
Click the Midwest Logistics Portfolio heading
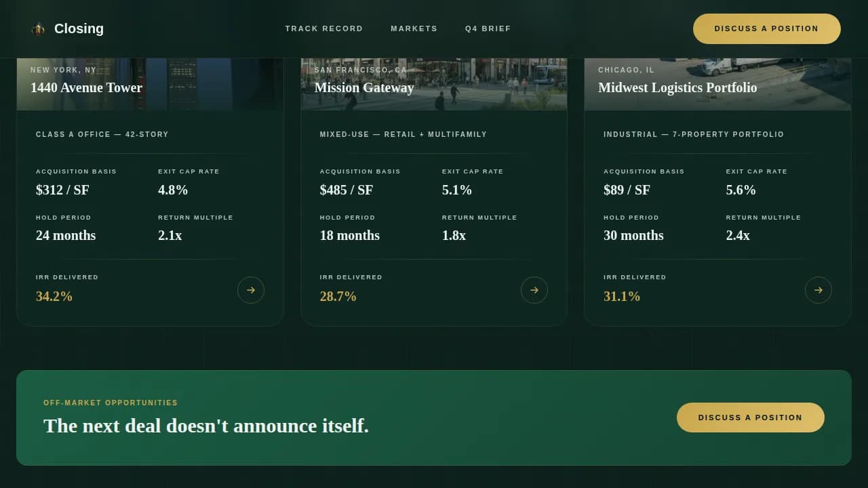(677, 87)
